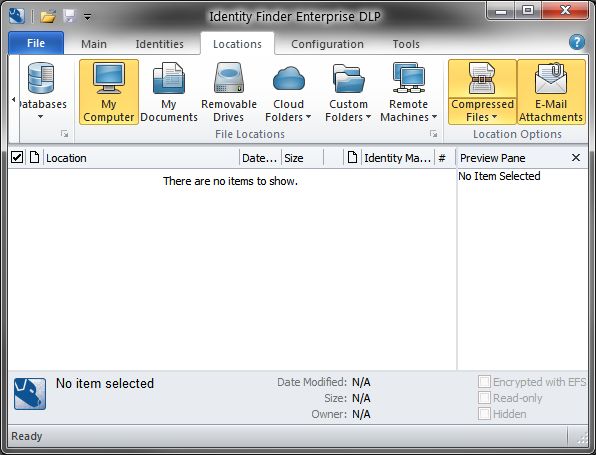The image size is (596, 455).
Task: Toggle the Encrypted with EFS checkbox
Action: pyautogui.click(x=484, y=381)
